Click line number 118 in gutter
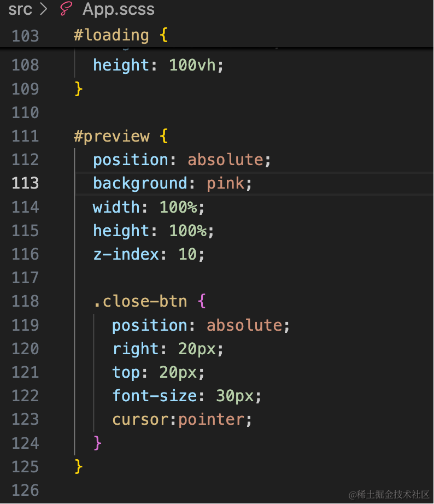 (x=25, y=302)
